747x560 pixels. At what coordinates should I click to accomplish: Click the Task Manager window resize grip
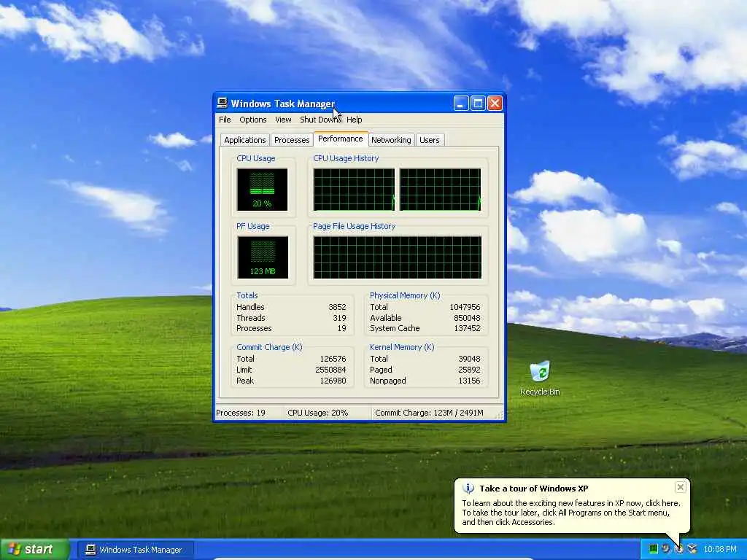499,415
